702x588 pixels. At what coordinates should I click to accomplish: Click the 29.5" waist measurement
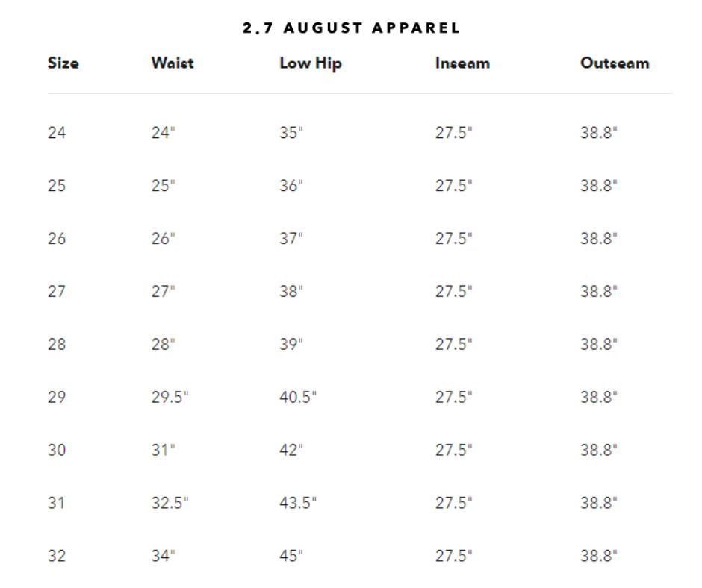click(x=170, y=397)
